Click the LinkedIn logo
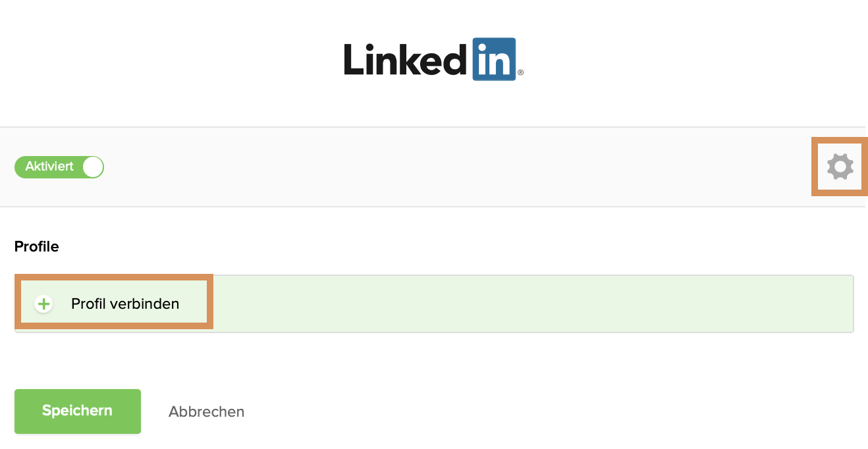This screenshot has width=868, height=449. click(433, 60)
